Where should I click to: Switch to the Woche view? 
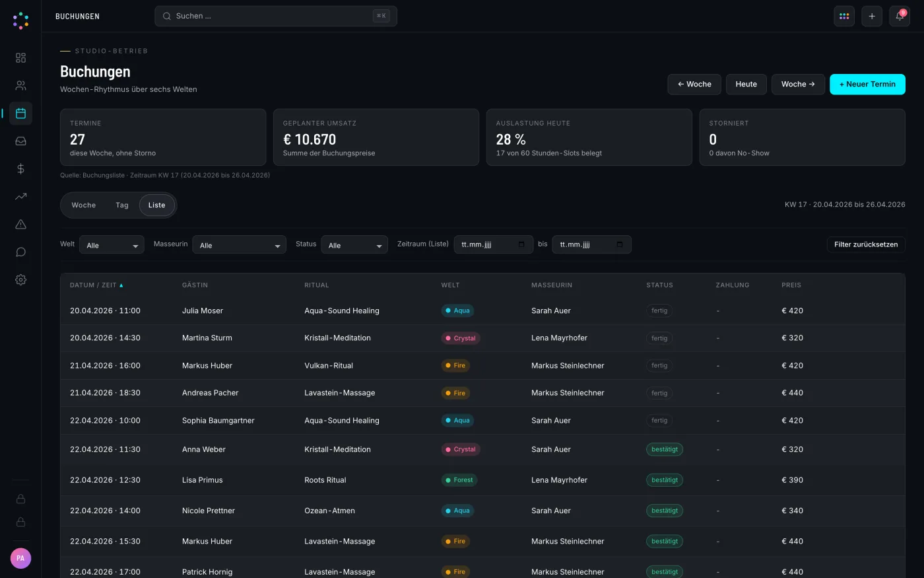[x=84, y=205]
